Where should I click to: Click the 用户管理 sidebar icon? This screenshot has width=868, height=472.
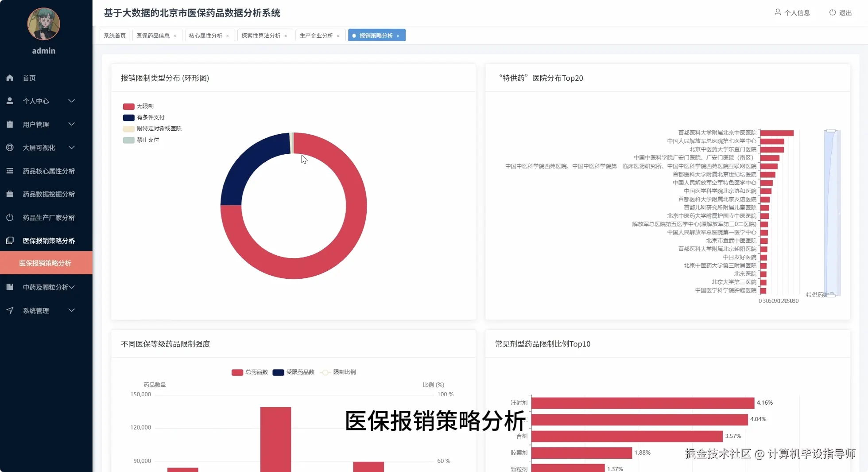coord(10,124)
